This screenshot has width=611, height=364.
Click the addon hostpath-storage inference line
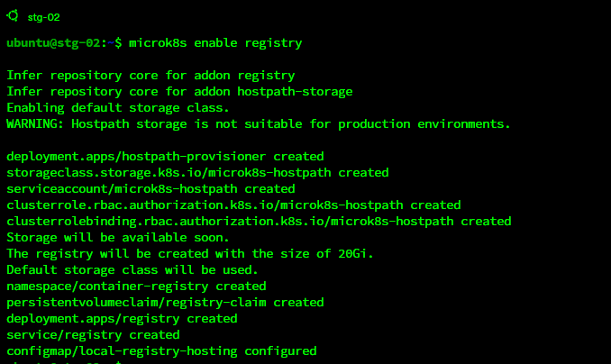tap(179, 91)
